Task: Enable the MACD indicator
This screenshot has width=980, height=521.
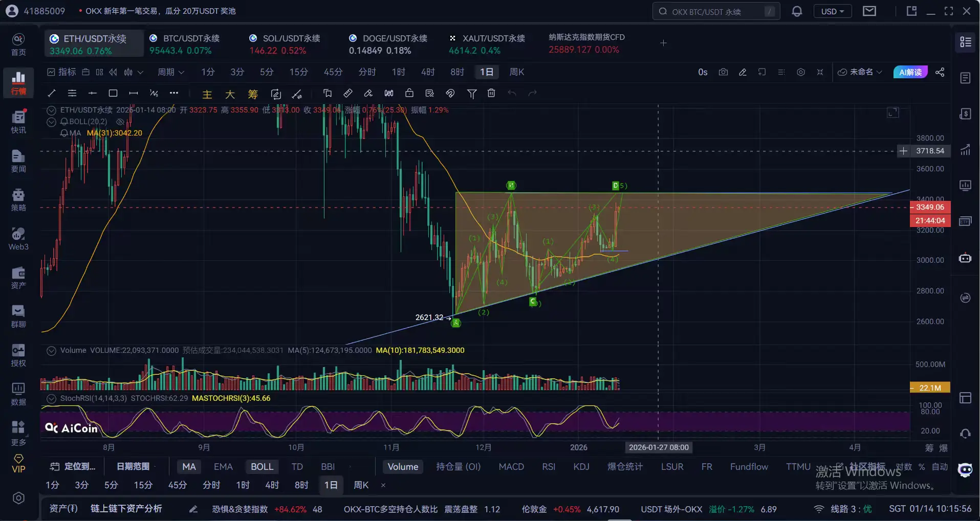Action: [x=511, y=466]
